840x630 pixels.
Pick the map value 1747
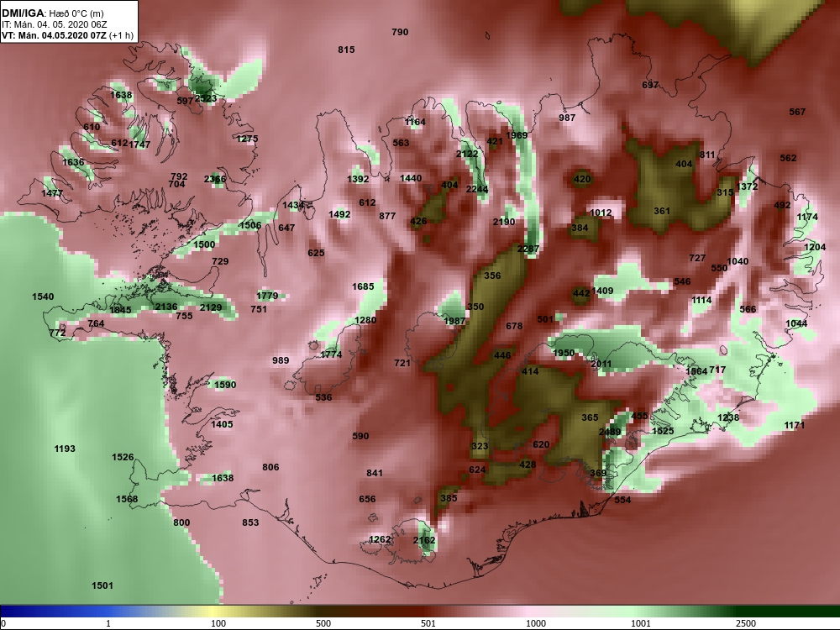(x=139, y=144)
